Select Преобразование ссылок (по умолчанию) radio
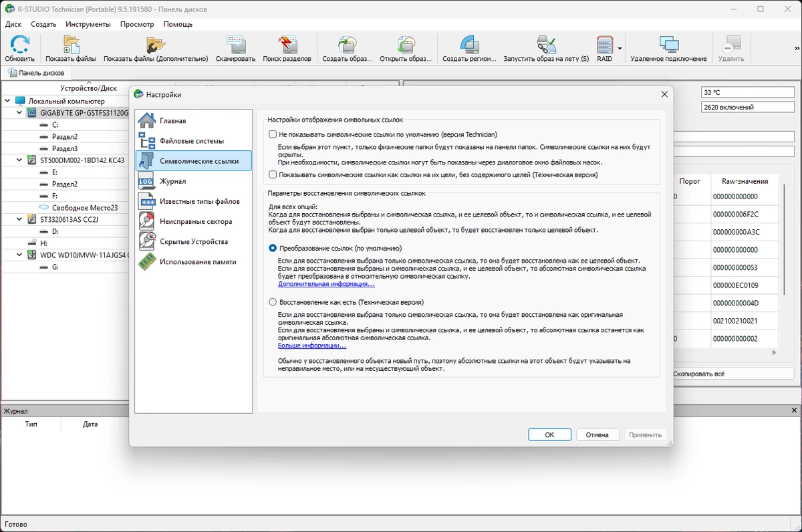Image resolution: width=802 pixels, height=532 pixels. (272, 248)
